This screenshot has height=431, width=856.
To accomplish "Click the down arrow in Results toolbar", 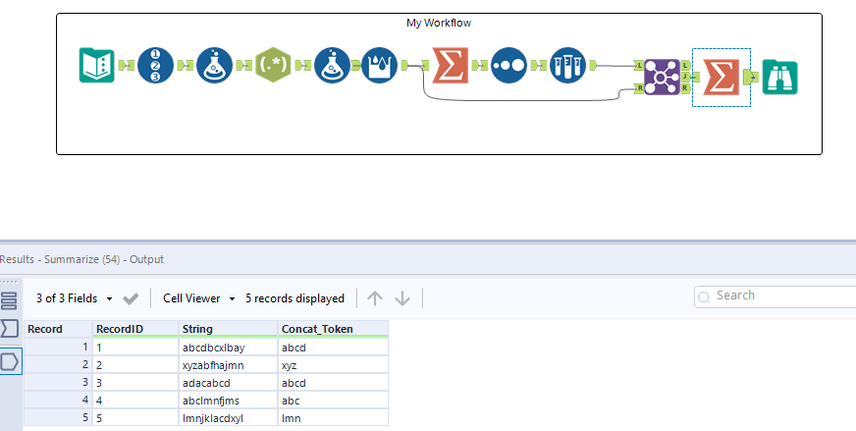I will point(402,298).
